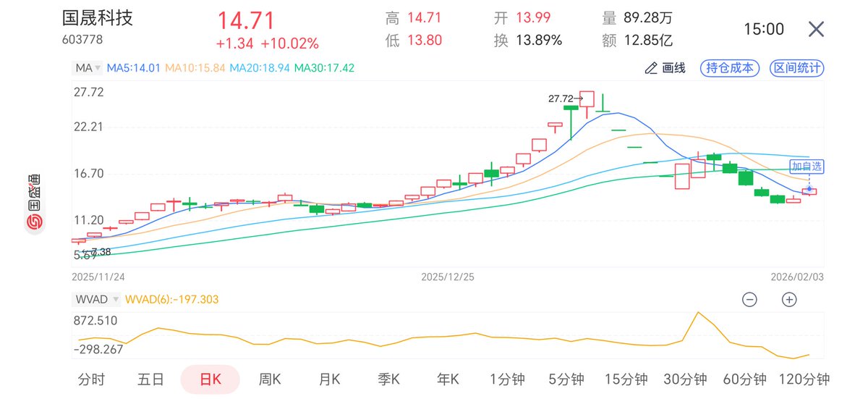Click the 11.20 price axis label
This screenshot has height=399, width=868.
(88, 220)
